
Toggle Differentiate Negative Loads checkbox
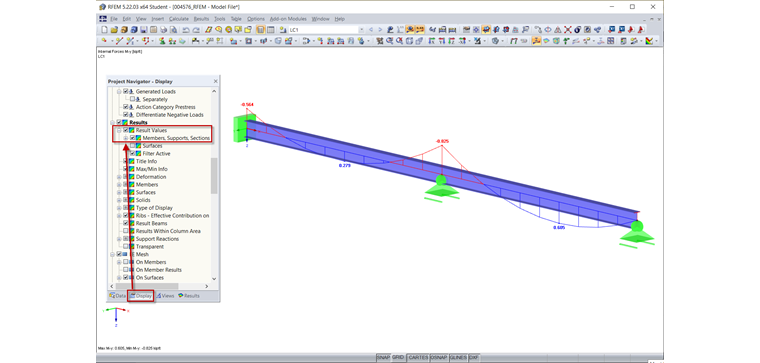(x=126, y=114)
